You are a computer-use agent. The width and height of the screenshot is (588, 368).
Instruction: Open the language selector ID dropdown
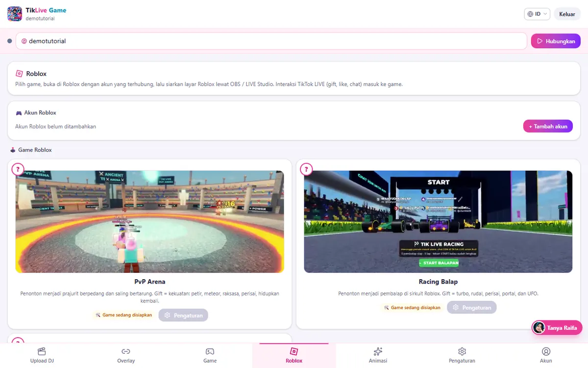[538, 14]
